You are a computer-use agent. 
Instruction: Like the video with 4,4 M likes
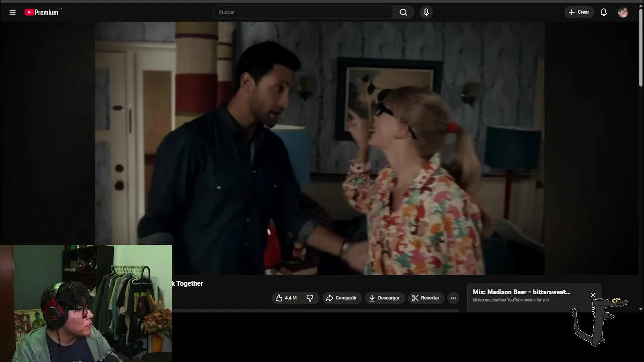click(x=286, y=298)
